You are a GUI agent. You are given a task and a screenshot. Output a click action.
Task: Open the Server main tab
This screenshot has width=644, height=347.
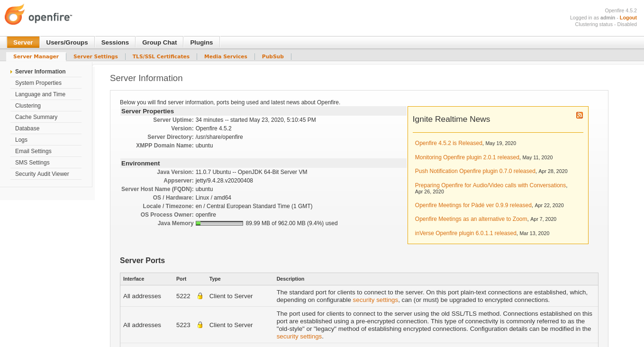(23, 42)
